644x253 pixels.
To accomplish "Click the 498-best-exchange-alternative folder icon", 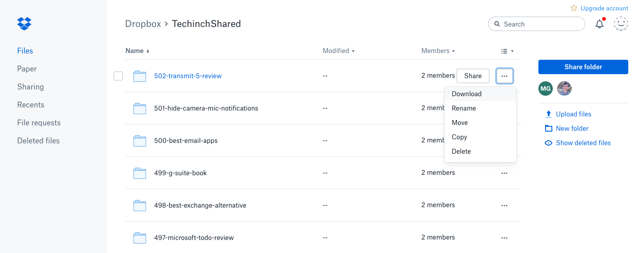I will pyautogui.click(x=140, y=205).
